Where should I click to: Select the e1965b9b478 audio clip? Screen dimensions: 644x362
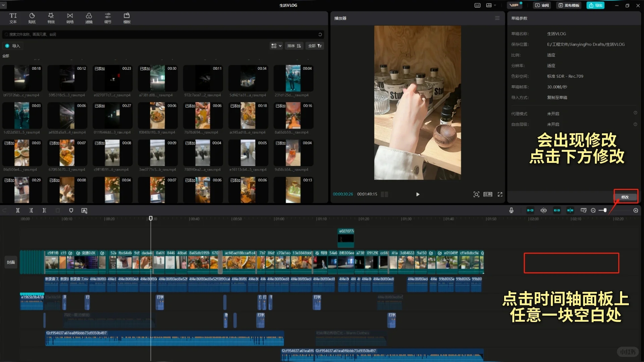pyautogui.click(x=32, y=302)
